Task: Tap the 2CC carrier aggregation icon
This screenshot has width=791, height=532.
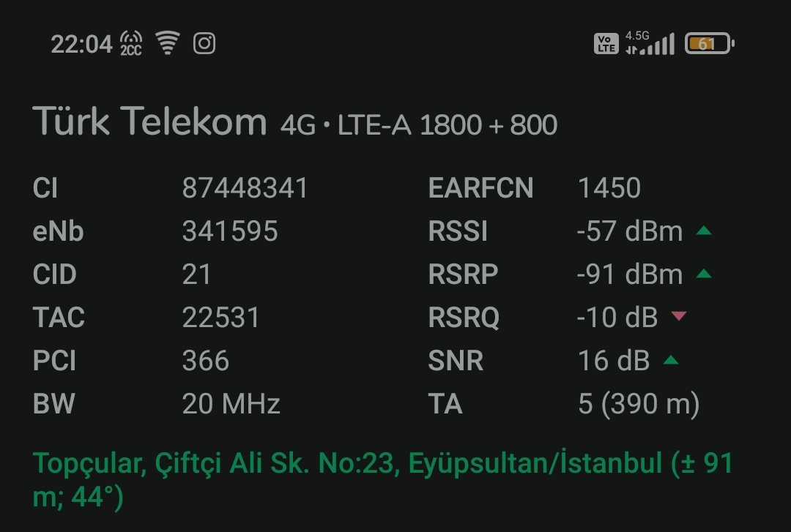Action: tap(130, 43)
